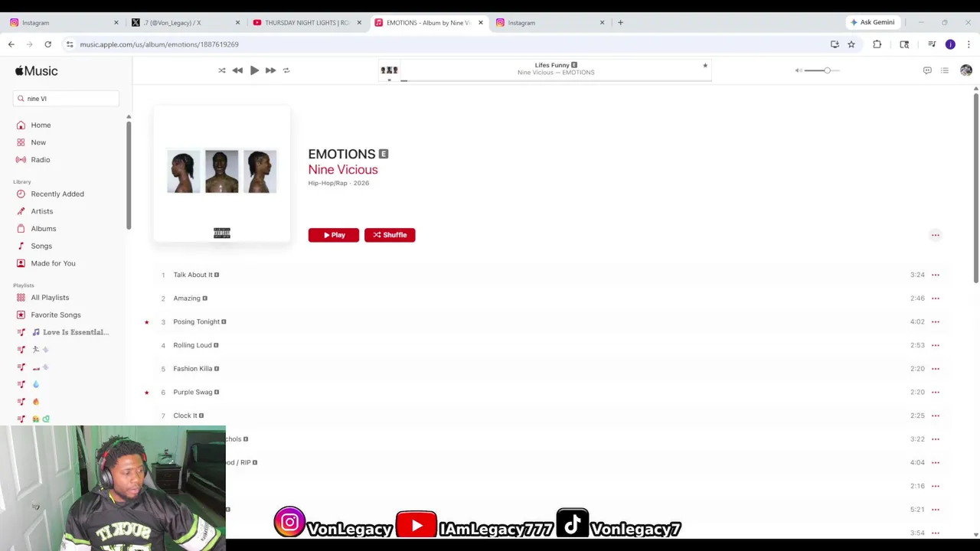
Task: Open more options for Rolling Loud
Action: (936, 345)
